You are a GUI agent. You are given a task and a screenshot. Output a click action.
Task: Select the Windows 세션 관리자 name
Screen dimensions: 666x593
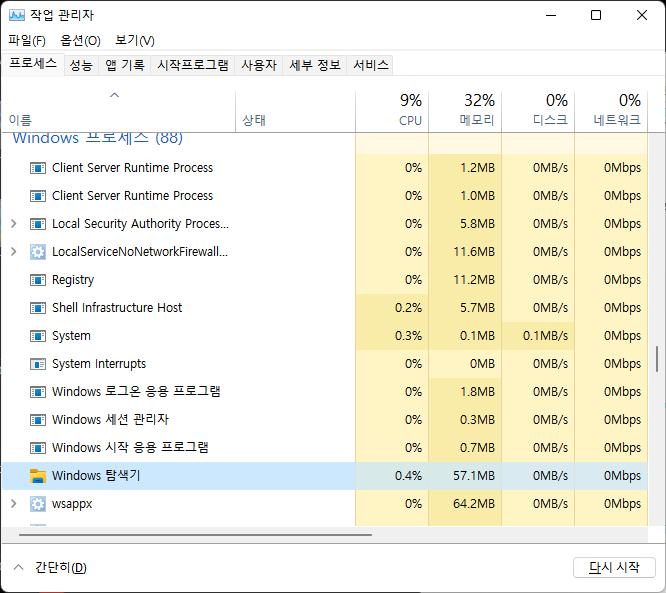(x=110, y=420)
